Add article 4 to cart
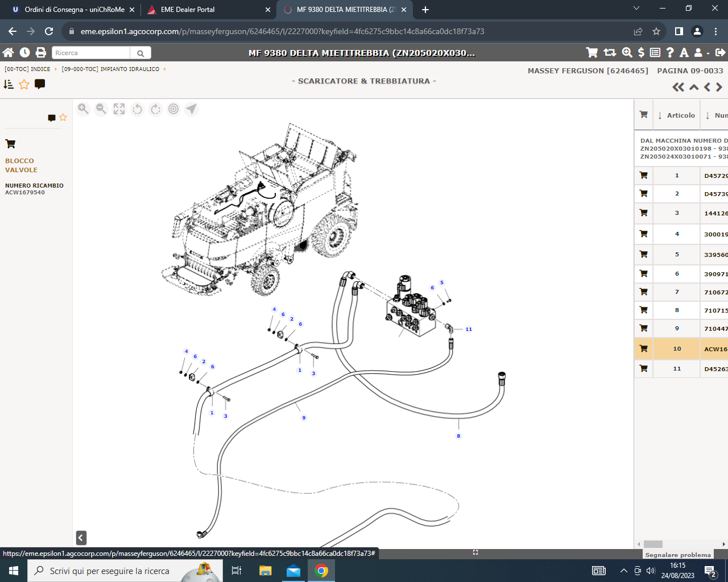 pos(643,234)
